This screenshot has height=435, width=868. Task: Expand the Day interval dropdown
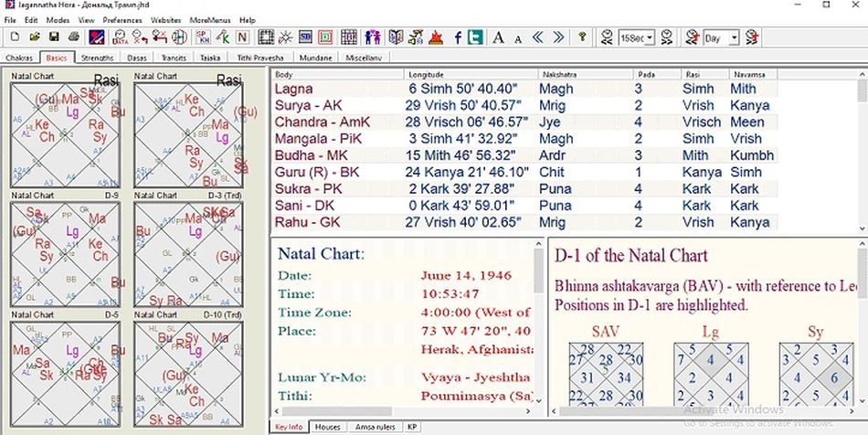click(734, 38)
